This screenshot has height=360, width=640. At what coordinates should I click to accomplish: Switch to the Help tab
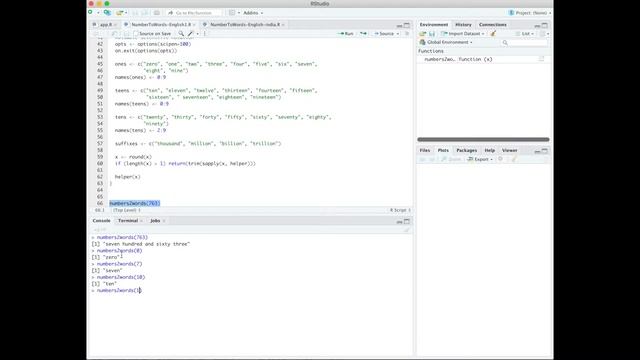pos(489,151)
